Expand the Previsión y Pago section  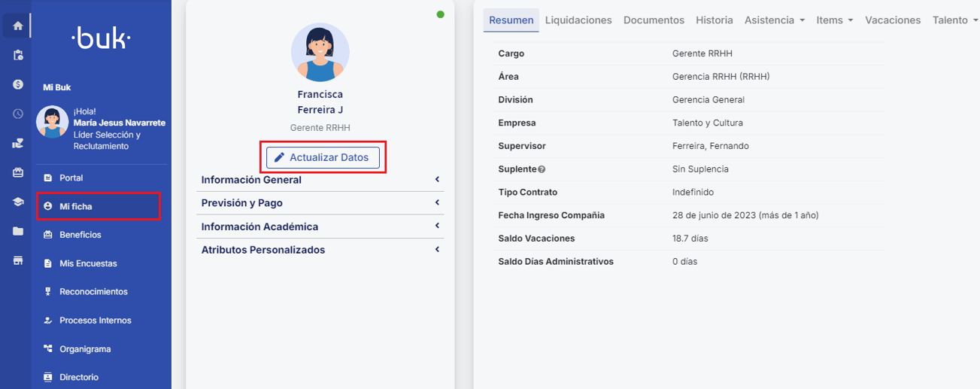tap(320, 203)
